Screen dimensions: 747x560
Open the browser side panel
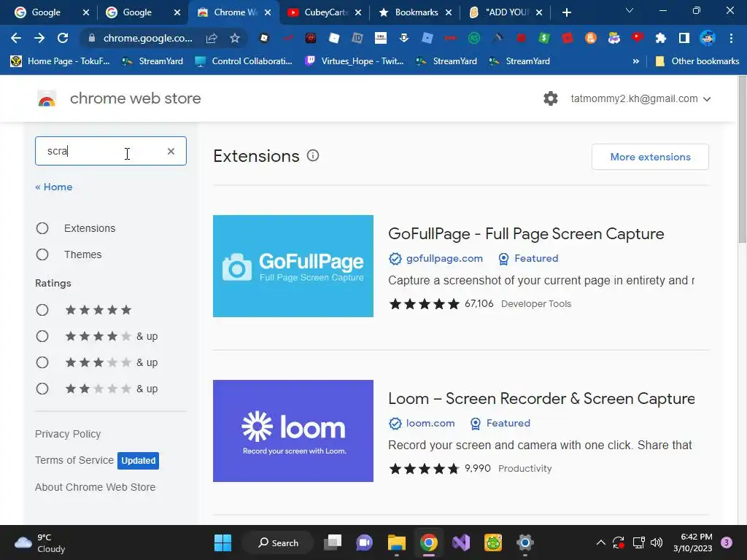684,38
